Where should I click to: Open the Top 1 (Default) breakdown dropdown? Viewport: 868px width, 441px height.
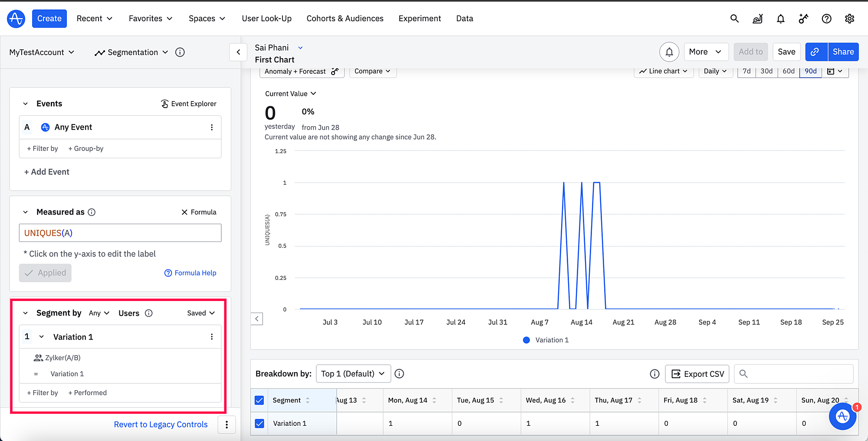[x=353, y=374]
